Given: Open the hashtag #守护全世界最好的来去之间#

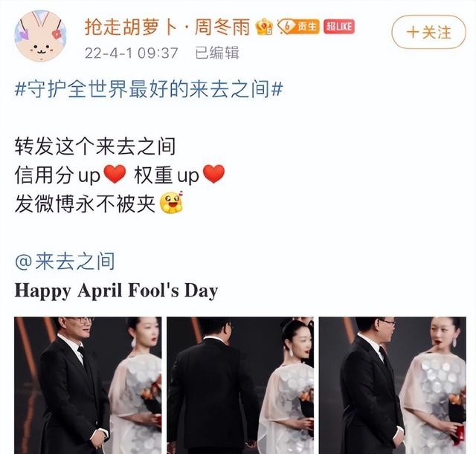Looking at the screenshot, I should tap(149, 89).
